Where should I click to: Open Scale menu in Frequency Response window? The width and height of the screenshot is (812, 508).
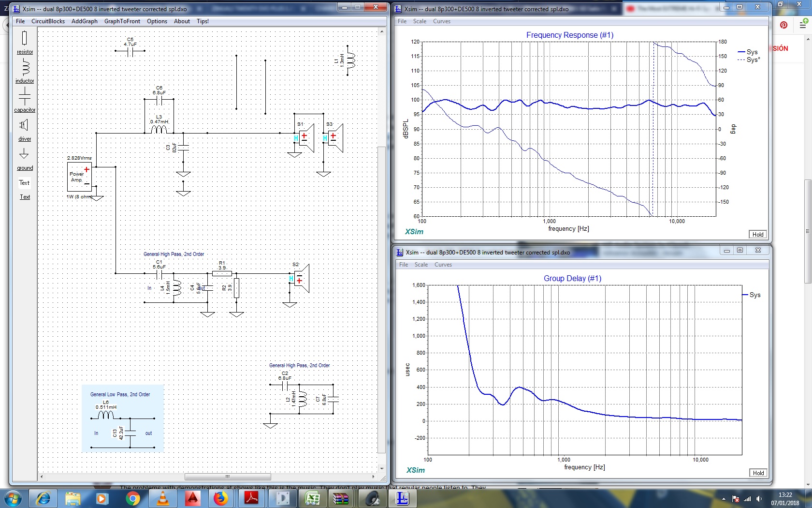pyautogui.click(x=420, y=21)
